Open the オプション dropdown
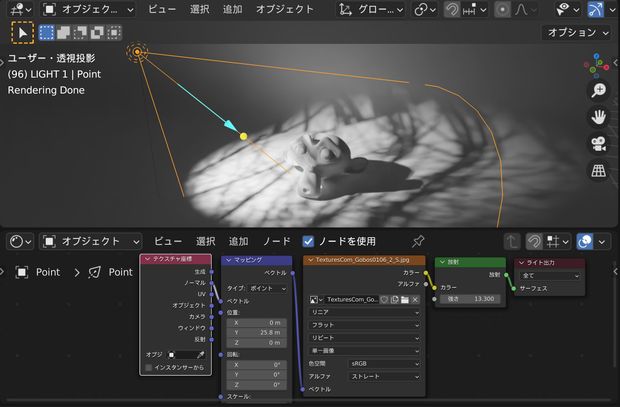 tap(577, 32)
